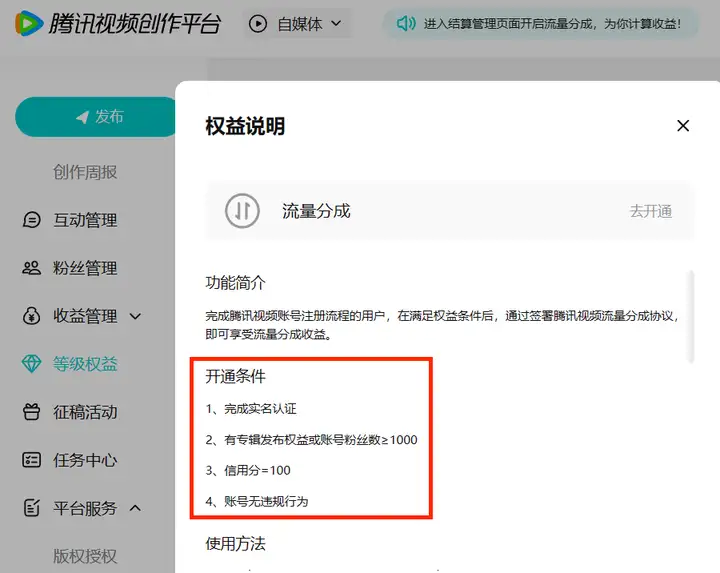Click the chat bubble icon for 互动管理

tap(32, 220)
